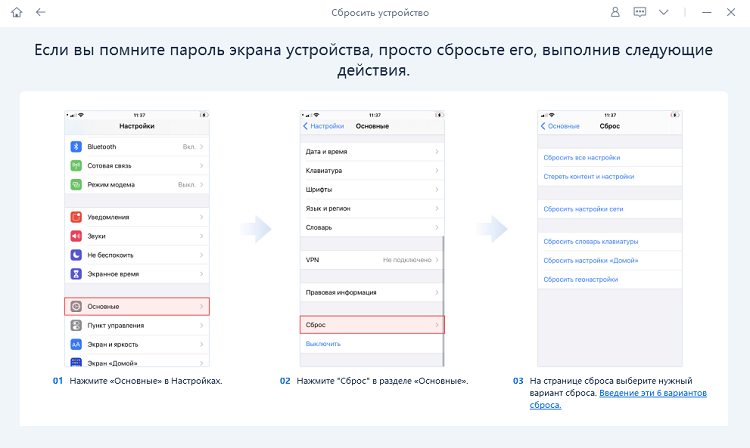Image resolution: width=750 pixels, height=448 pixels.
Task: Click the highlighted Сброс row in second screenshot
Action: pos(372,325)
